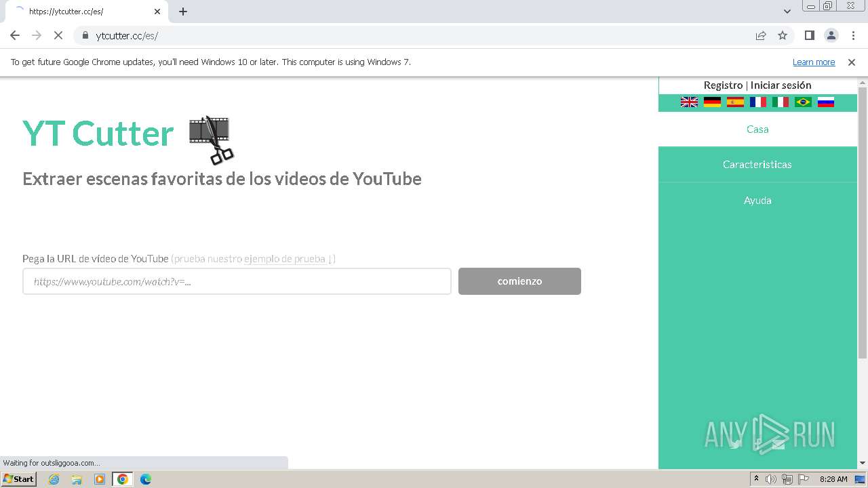The width and height of the screenshot is (868, 488).
Task: Open volume control in system tray
Action: (771, 479)
